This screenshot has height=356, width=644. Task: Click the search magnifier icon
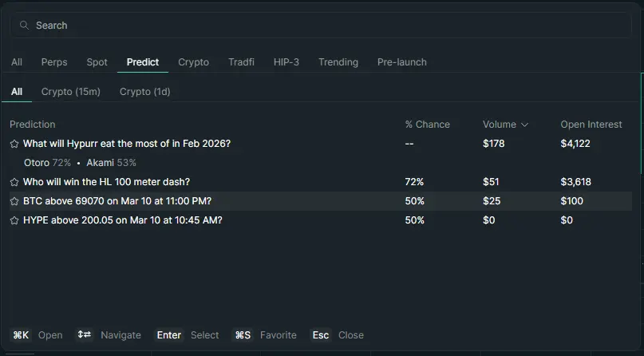point(24,26)
